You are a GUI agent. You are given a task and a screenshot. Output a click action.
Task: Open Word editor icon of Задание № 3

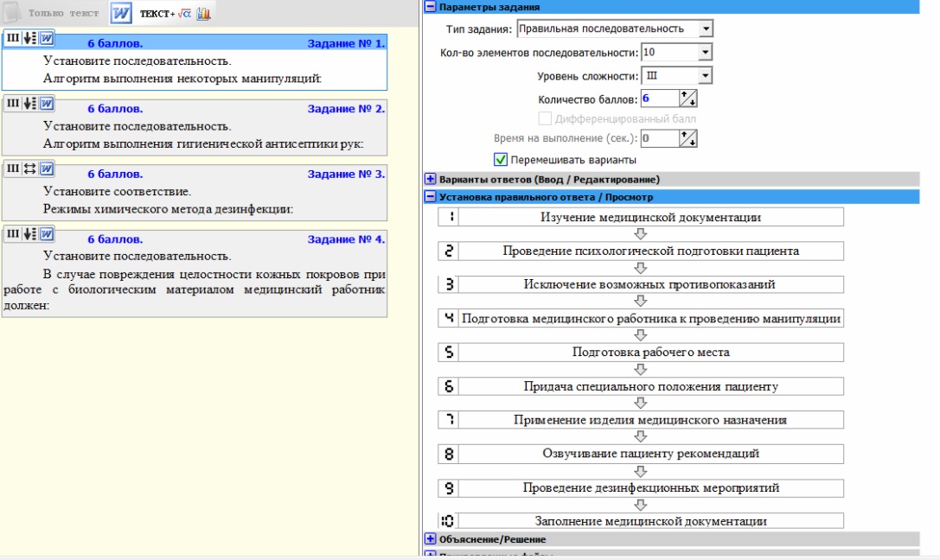[46, 169]
